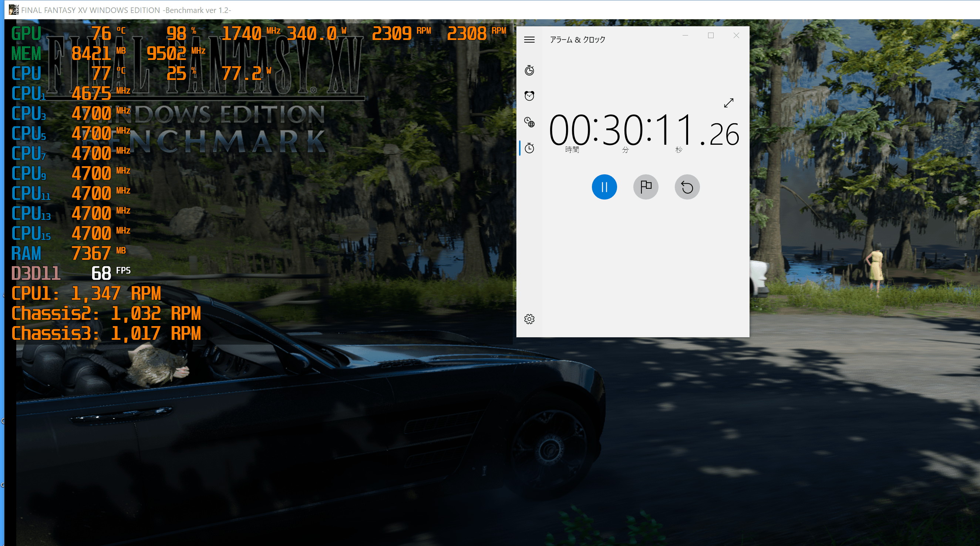
Task: Open the hamburger navigation menu
Action: [529, 40]
